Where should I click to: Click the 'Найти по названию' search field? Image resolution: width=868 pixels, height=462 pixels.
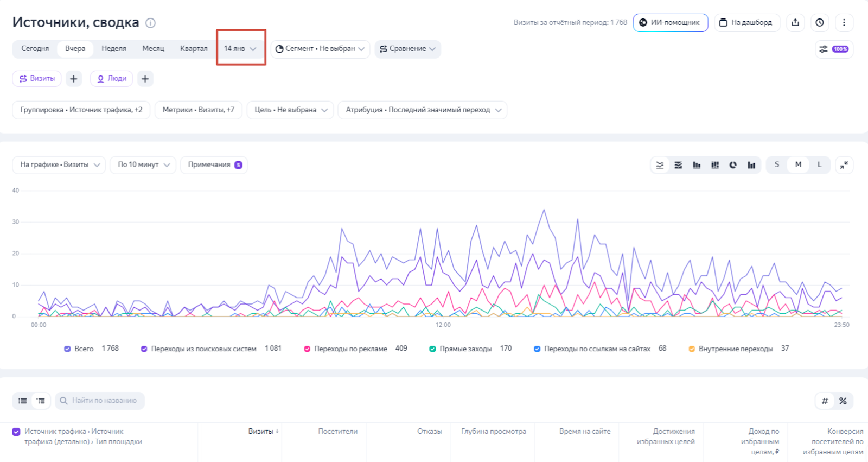coord(104,401)
